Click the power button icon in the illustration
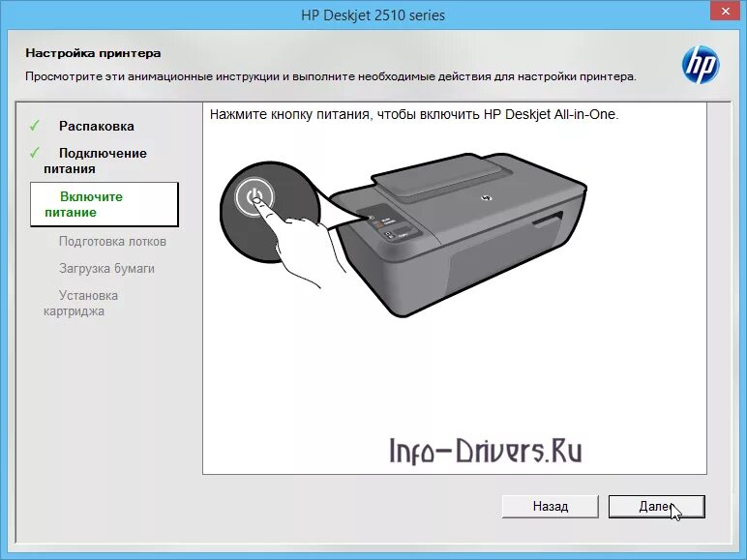 pos(254,196)
